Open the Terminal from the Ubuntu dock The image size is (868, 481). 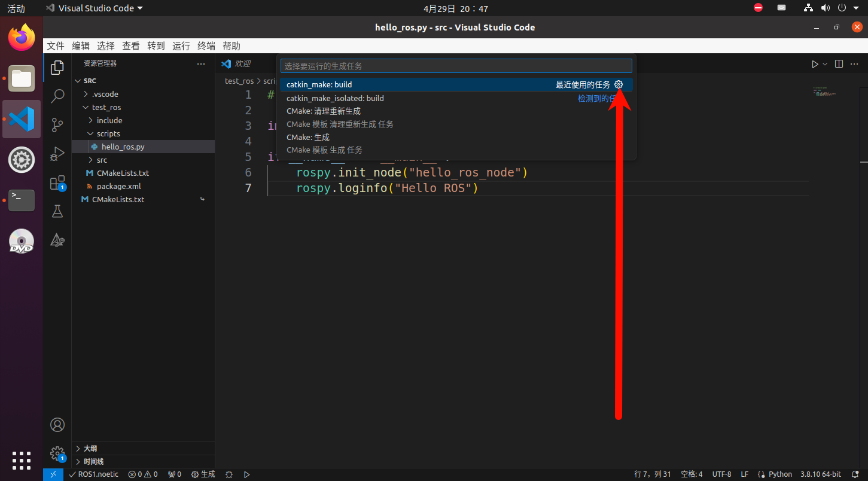(22, 199)
